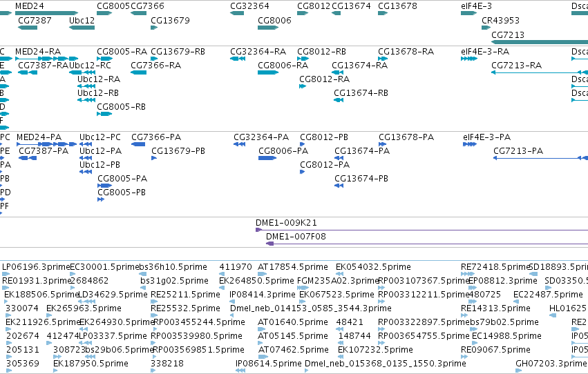Click the CG7387-RA transcript
The image size is (588, 374).
point(28,72)
